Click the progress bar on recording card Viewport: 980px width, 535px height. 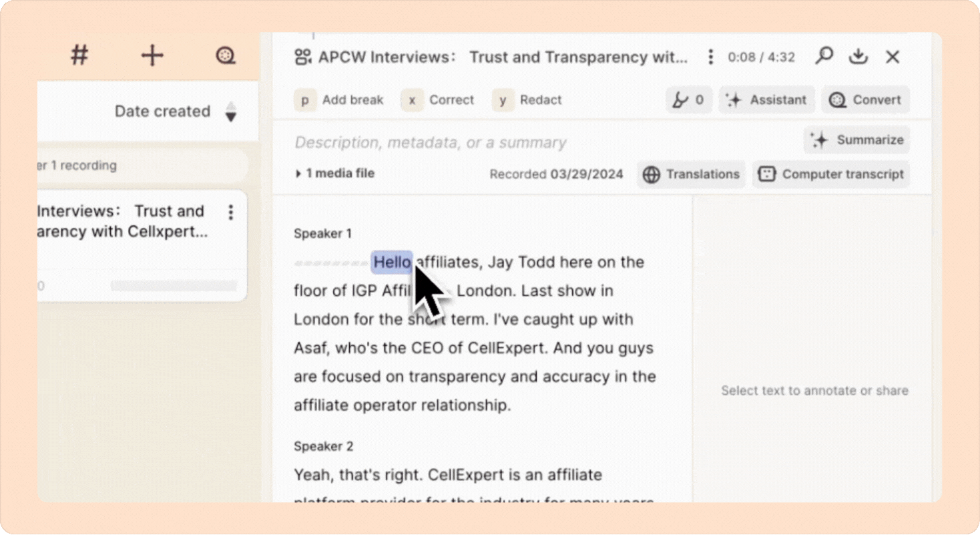(174, 286)
